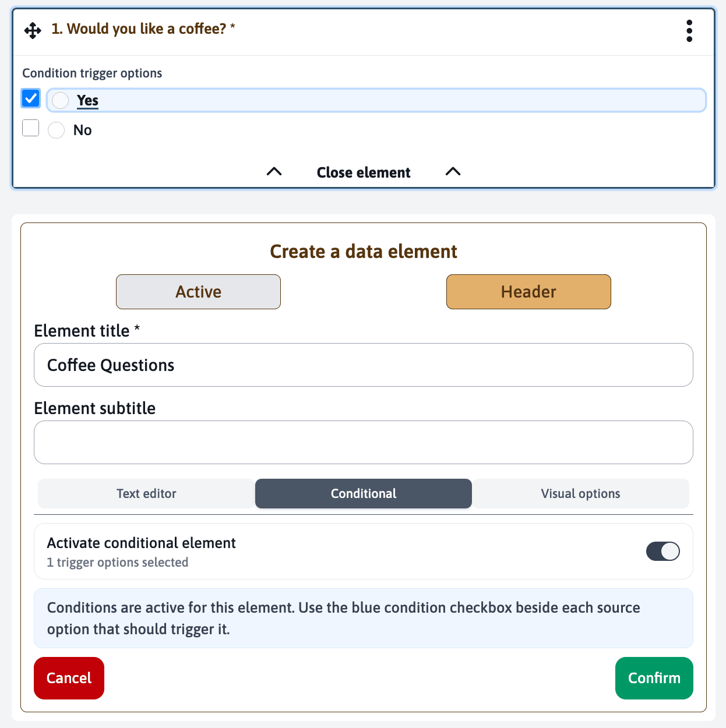Turn off Activate conditional element switch
The width and height of the screenshot is (726, 728).
[662, 551]
